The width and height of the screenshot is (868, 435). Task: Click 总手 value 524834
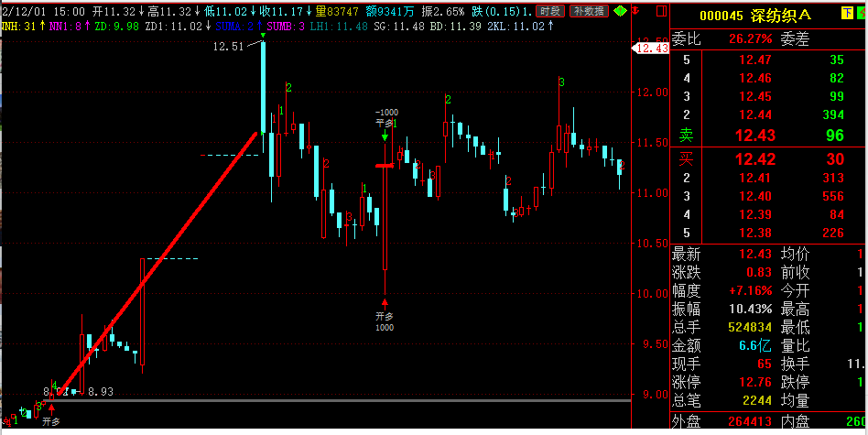(x=750, y=327)
